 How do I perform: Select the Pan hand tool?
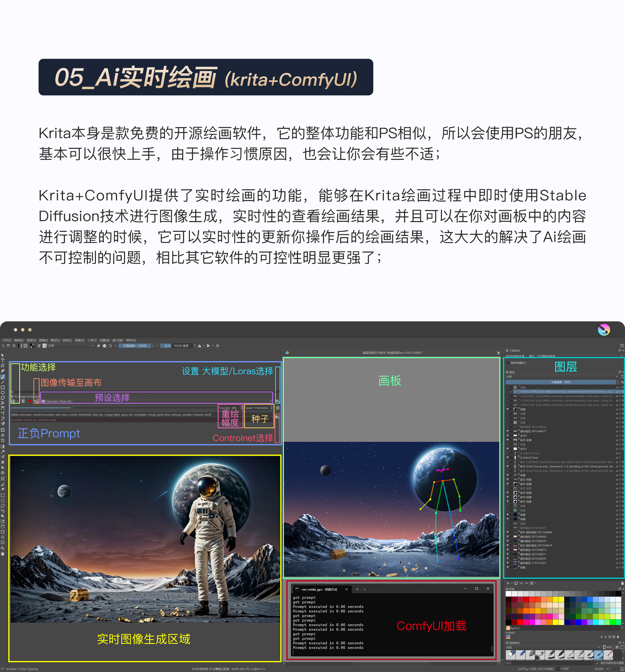click(3, 554)
